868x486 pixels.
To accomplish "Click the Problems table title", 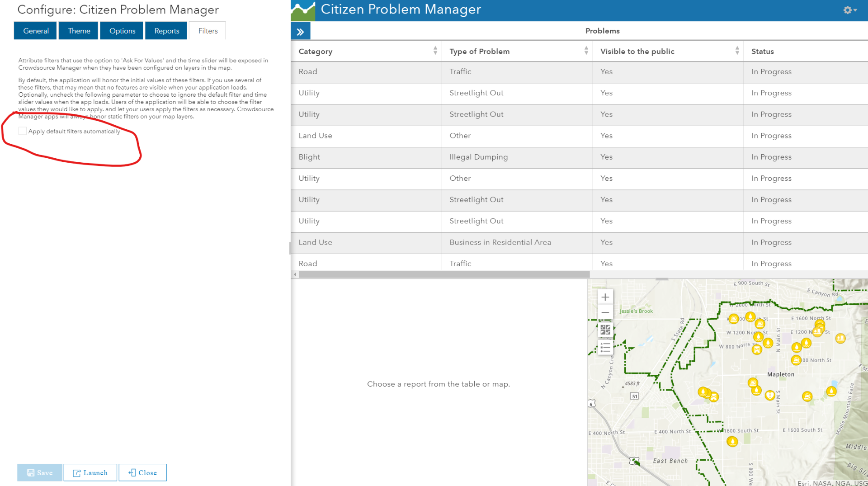I will pos(602,31).
